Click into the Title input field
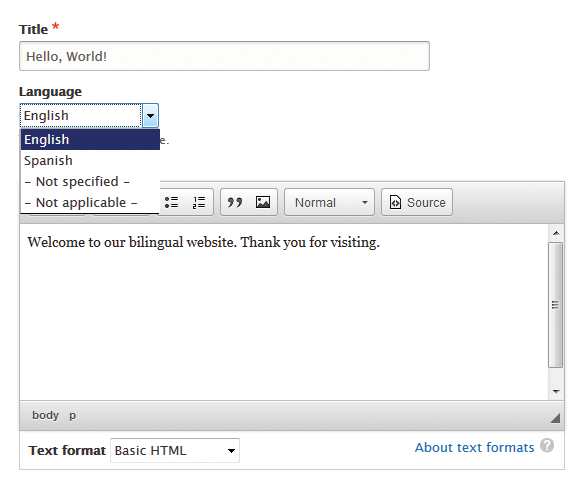The width and height of the screenshot is (584, 480). pos(225,56)
